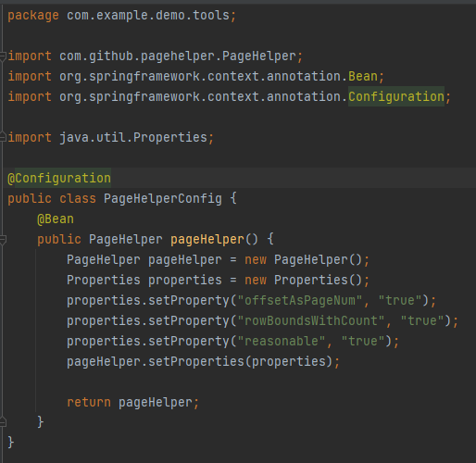Click the PageHelperConfig class name
Image resolution: width=476 pixels, height=463 pixels.
tap(163, 198)
